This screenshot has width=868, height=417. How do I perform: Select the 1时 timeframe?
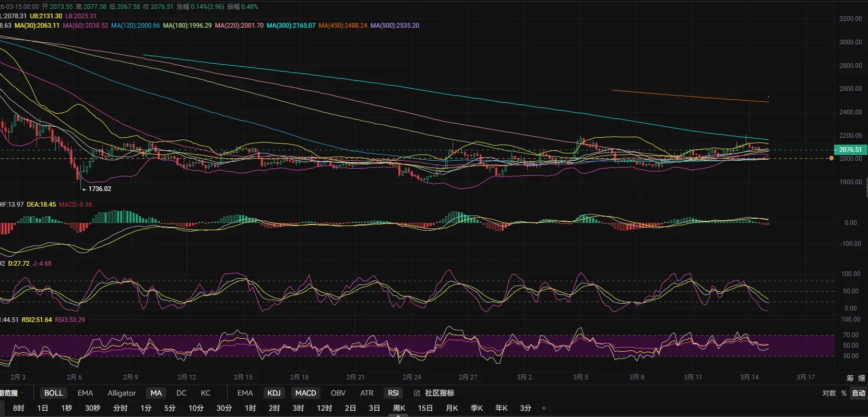tap(251, 408)
